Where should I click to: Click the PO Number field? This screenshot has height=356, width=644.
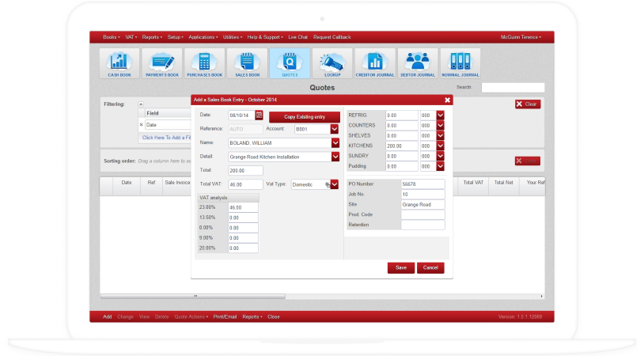coord(422,184)
